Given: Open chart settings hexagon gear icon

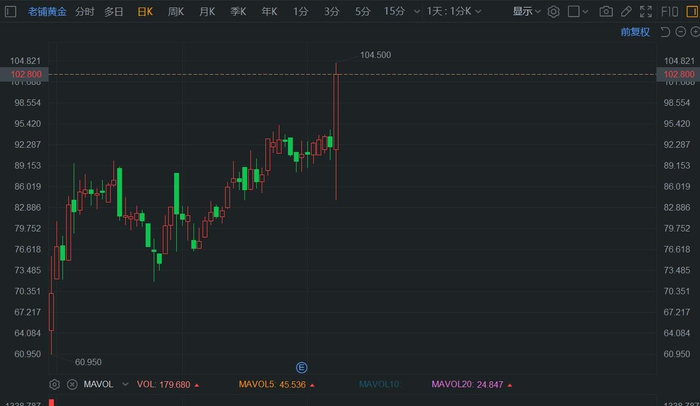Looking at the screenshot, I should pyautogui.click(x=553, y=12).
